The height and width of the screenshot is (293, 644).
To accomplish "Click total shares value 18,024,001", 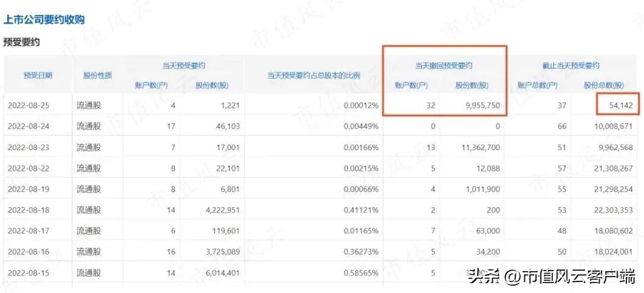I will tap(613, 252).
